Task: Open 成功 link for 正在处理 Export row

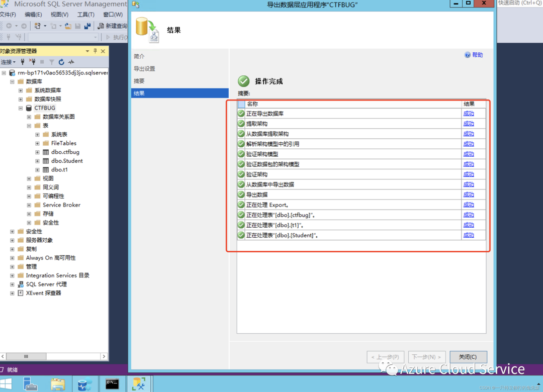Action: pos(469,205)
